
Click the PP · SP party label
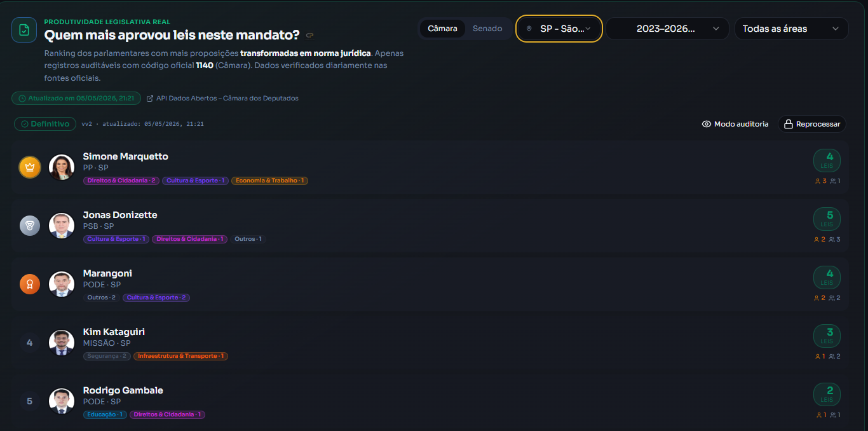pyautogui.click(x=96, y=168)
